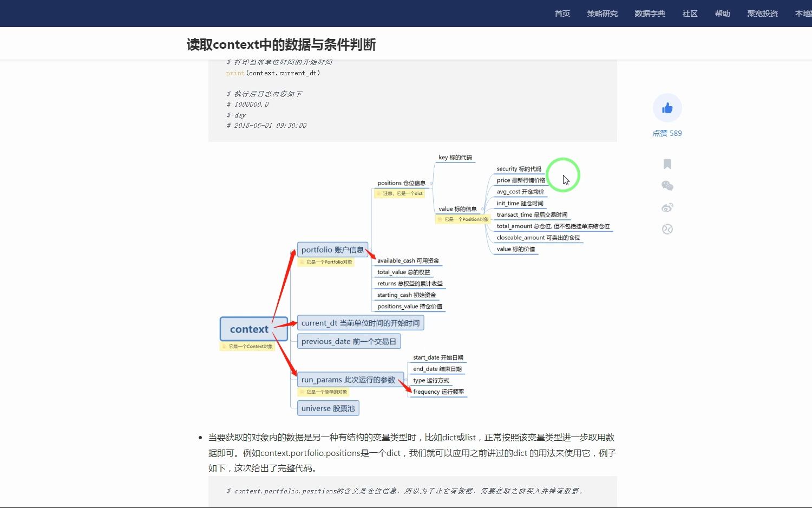Click the total_value 总的权益 label

tap(404, 272)
